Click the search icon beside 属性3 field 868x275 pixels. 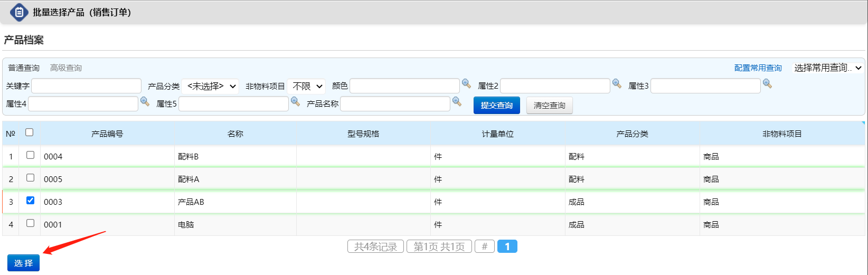(x=767, y=83)
